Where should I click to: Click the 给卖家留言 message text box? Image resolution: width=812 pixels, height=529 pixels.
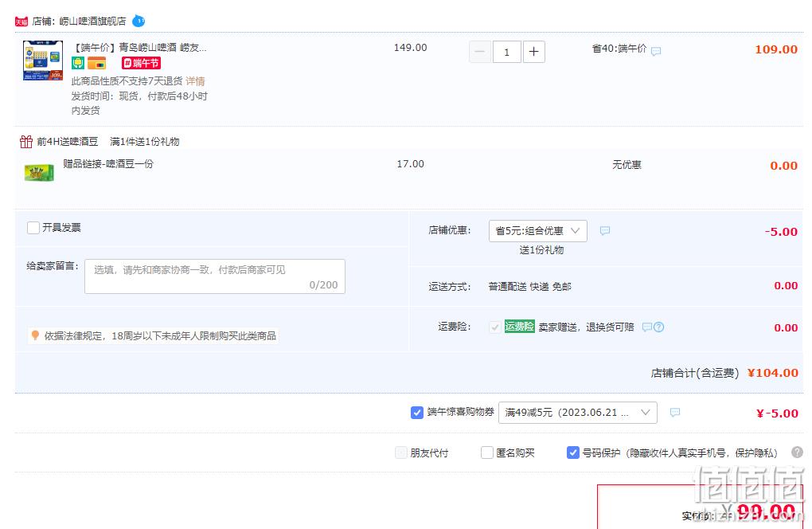[215, 276]
